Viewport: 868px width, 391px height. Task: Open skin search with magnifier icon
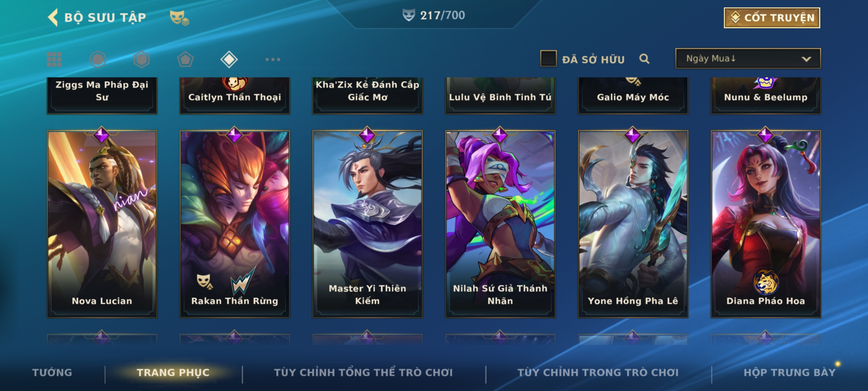[644, 59]
